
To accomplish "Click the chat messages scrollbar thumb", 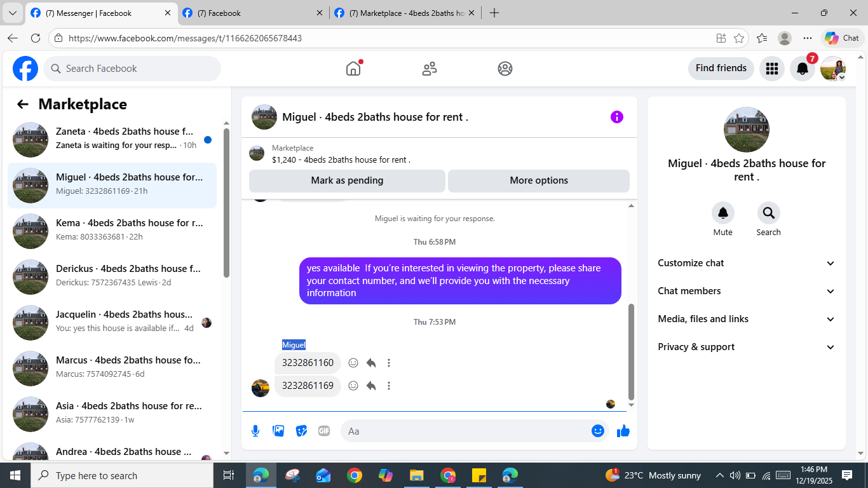I will [631, 351].
